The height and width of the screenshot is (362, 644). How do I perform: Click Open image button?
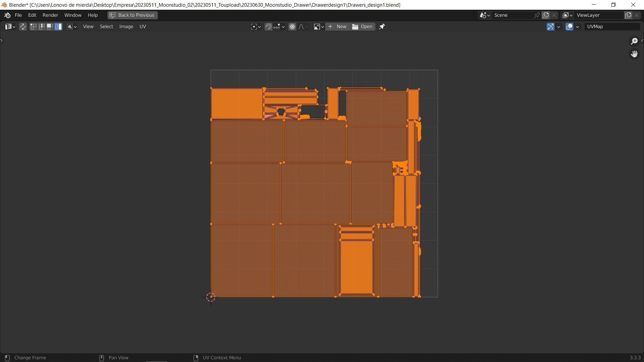click(x=363, y=26)
